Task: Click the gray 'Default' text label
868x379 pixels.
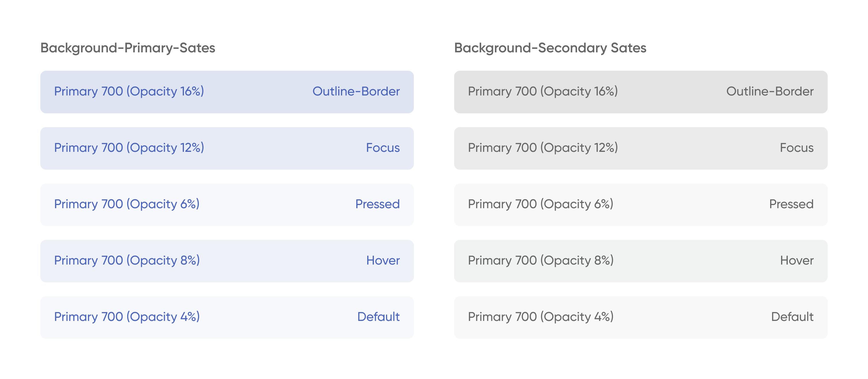Action: 792,317
